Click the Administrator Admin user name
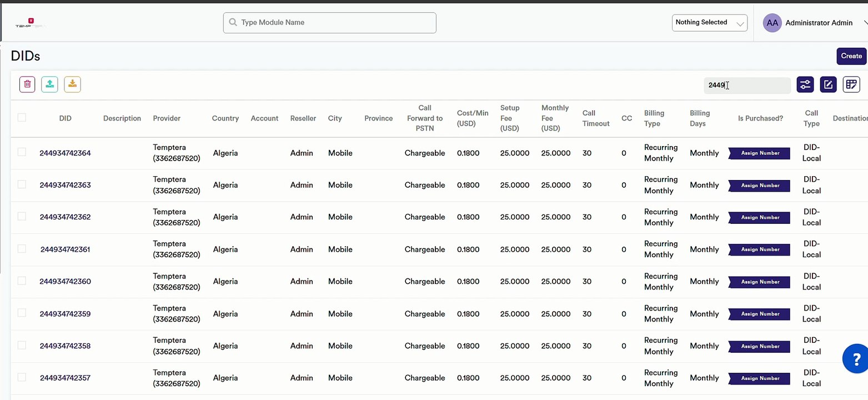 pyautogui.click(x=819, y=23)
